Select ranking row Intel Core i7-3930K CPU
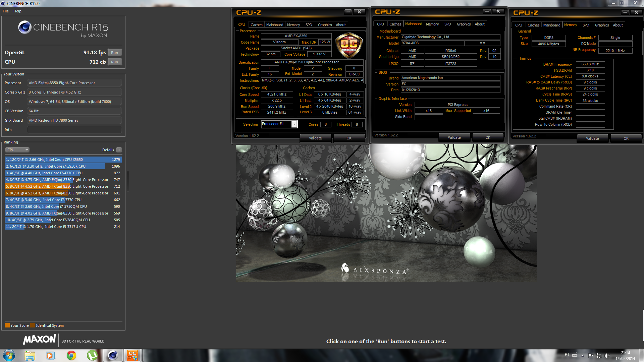Image resolution: width=644 pixels, height=362 pixels. click(63, 166)
